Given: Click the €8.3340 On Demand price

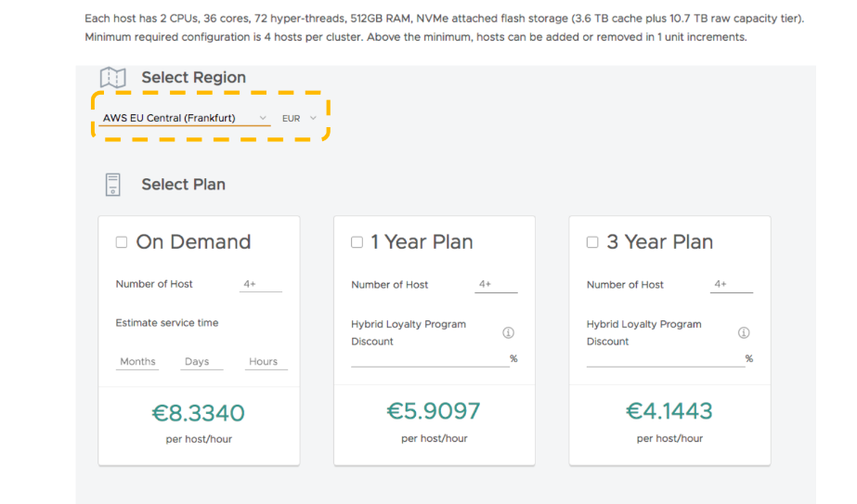Looking at the screenshot, I should [x=199, y=413].
